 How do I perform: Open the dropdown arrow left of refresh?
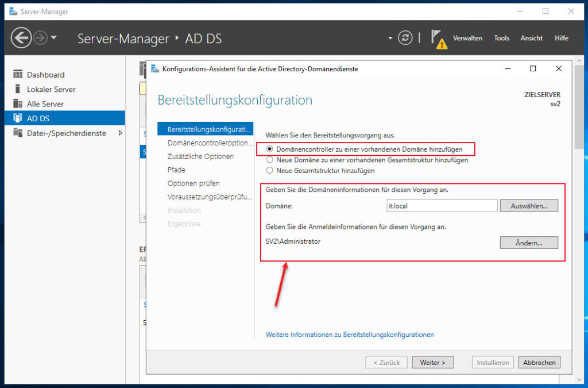pos(390,38)
